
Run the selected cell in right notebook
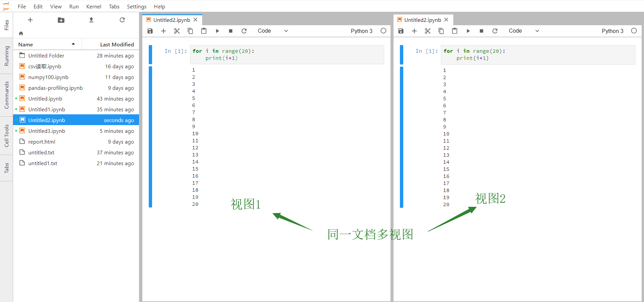coord(468,31)
